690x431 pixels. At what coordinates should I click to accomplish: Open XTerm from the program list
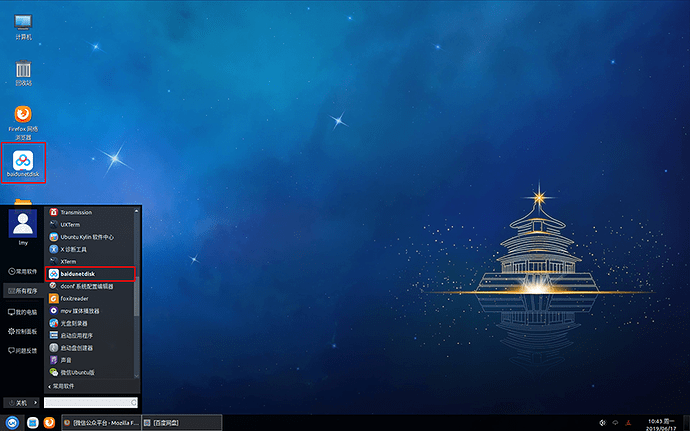[x=69, y=261]
